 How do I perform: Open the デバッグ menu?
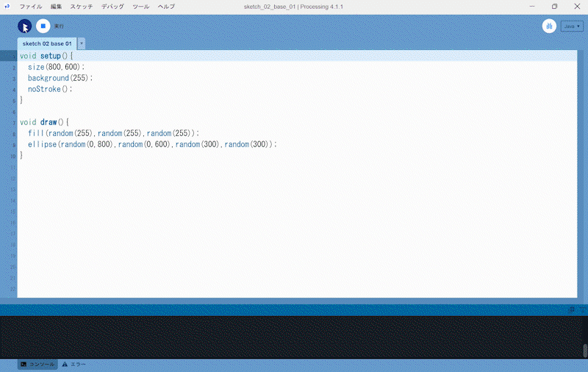tap(112, 7)
